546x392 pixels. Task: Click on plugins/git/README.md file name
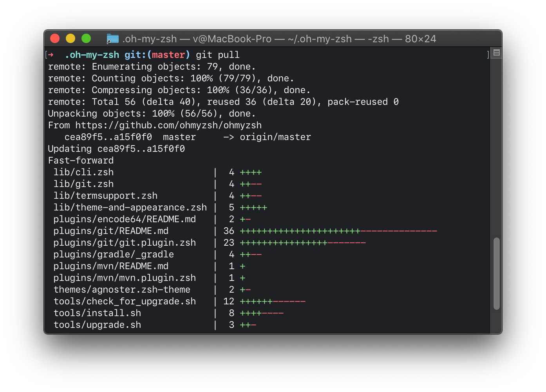pos(111,231)
